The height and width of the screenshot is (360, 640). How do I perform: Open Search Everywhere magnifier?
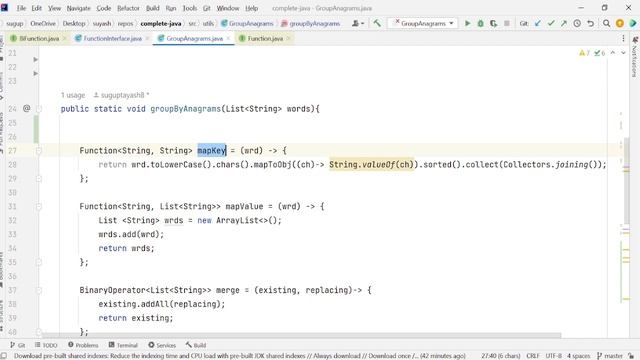tap(607, 24)
